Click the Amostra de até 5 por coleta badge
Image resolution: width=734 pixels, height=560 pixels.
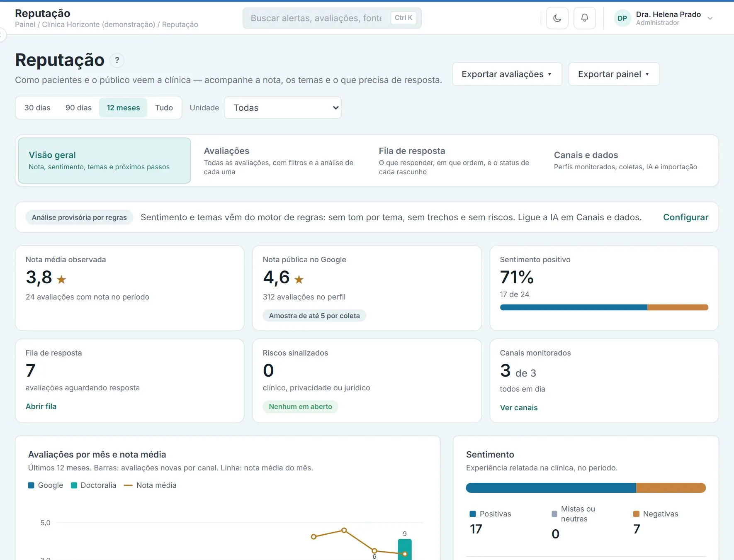pyautogui.click(x=314, y=316)
